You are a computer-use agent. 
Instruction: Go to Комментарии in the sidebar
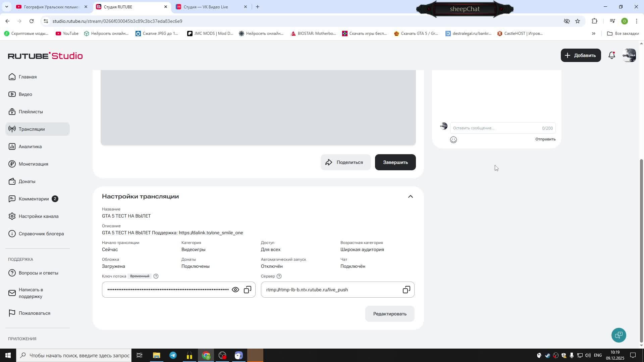point(34,199)
